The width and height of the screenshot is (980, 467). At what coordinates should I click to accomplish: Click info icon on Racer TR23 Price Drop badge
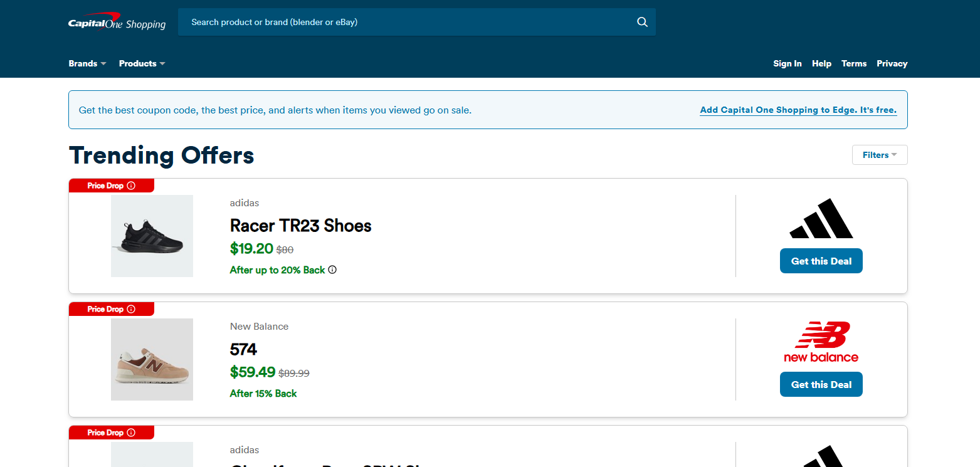131,186
